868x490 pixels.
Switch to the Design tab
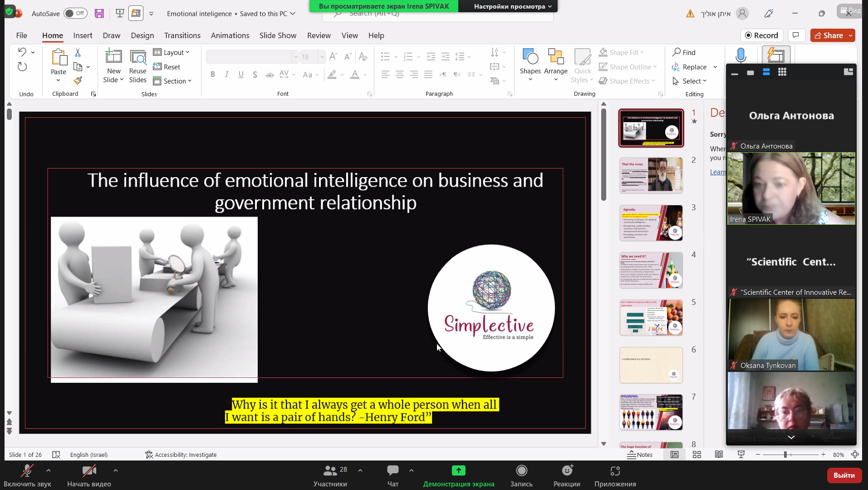click(x=142, y=35)
